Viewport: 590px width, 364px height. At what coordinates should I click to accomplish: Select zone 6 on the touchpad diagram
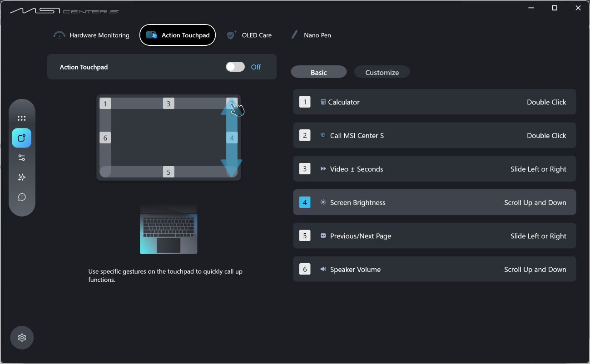tap(105, 138)
